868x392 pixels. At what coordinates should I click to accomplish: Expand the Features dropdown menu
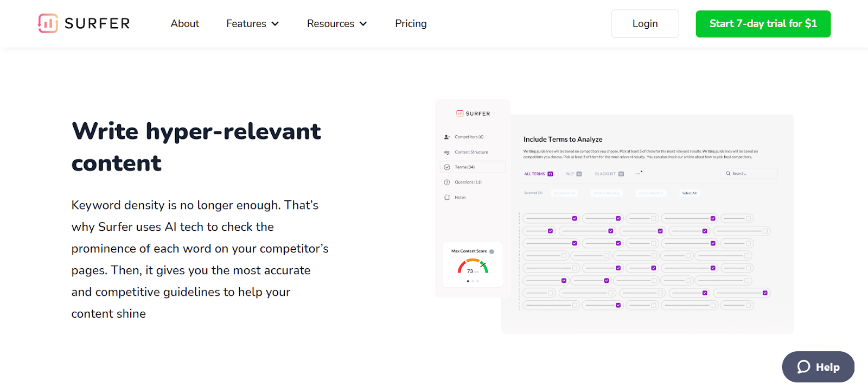tap(253, 24)
